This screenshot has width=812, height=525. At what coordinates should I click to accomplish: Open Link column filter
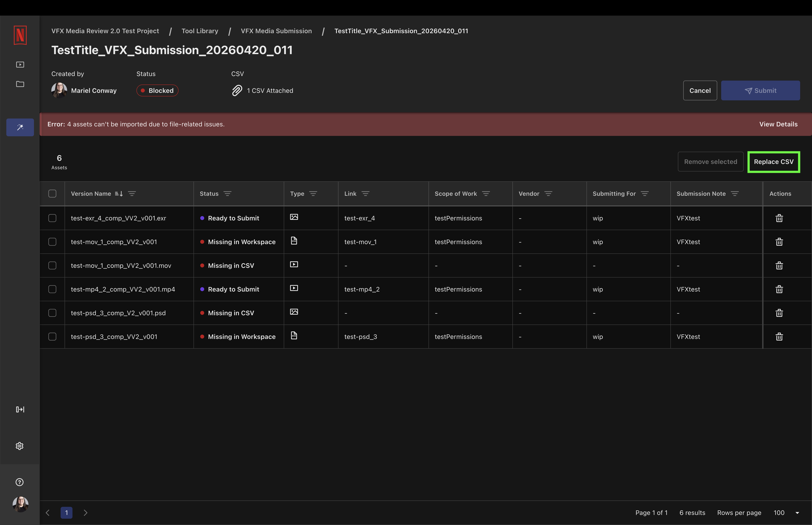365,194
